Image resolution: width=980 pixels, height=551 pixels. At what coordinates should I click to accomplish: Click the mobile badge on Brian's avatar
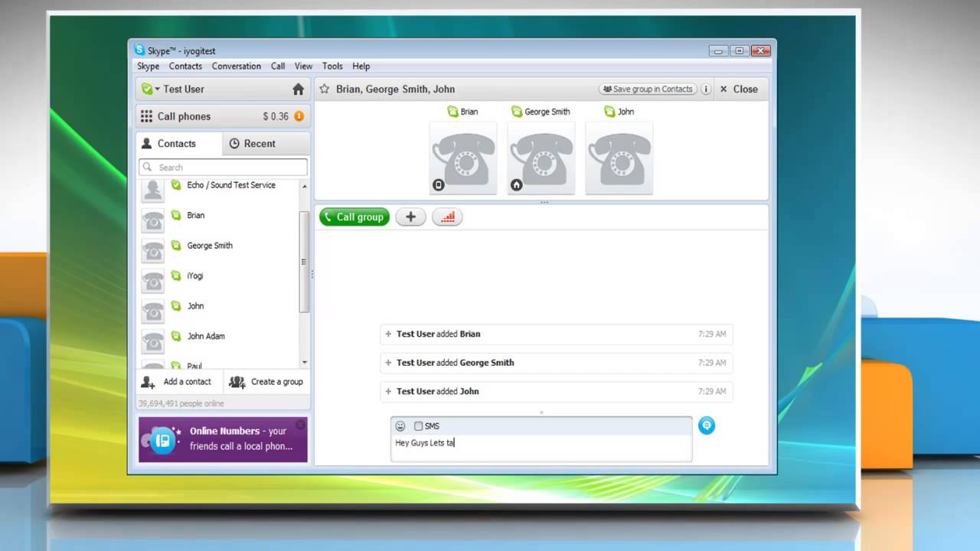(x=439, y=184)
